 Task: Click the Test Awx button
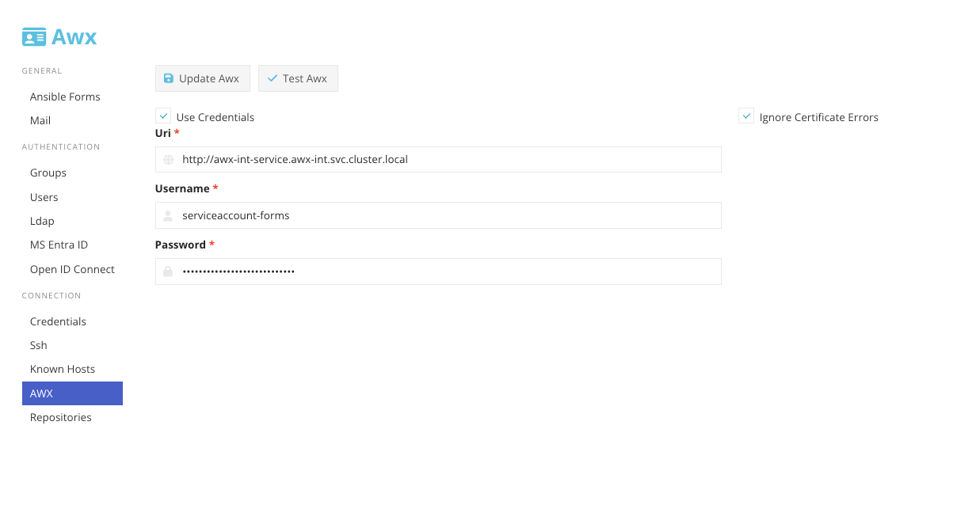tap(298, 78)
